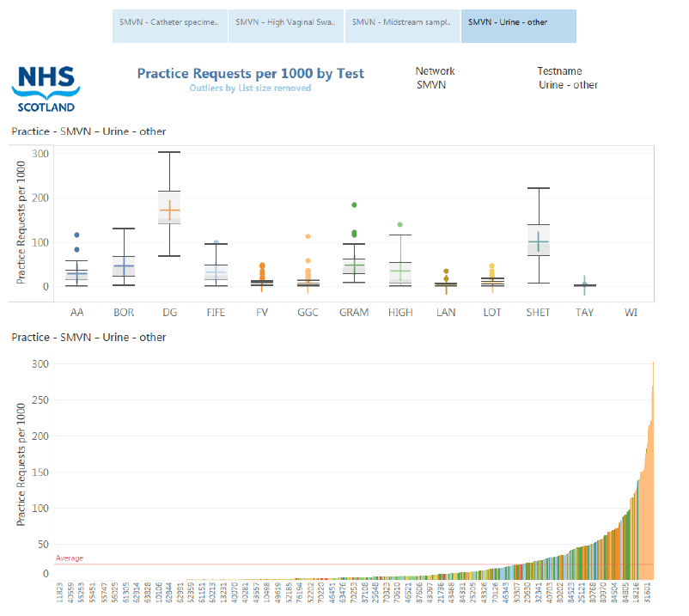Click the 'Outliers by List size removed' subtitle
Image resolution: width=689 pixels, height=616 pixels.
[x=250, y=88]
